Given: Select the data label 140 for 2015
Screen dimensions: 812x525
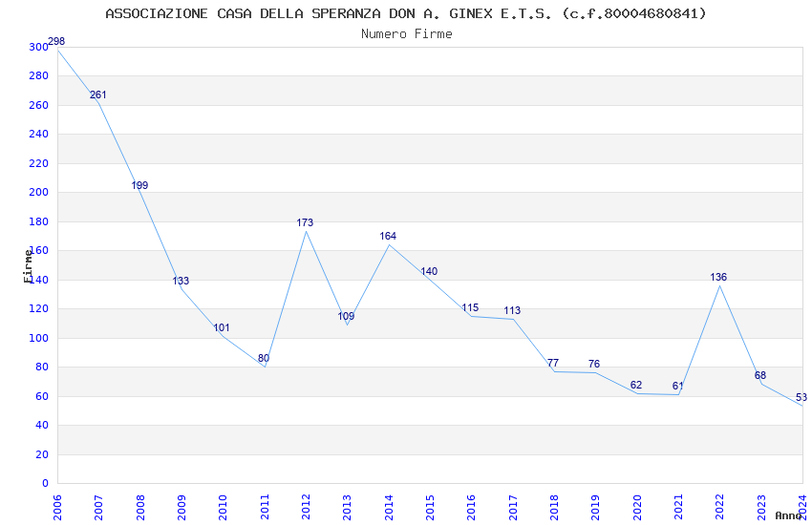Looking at the screenshot, I should [429, 271].
